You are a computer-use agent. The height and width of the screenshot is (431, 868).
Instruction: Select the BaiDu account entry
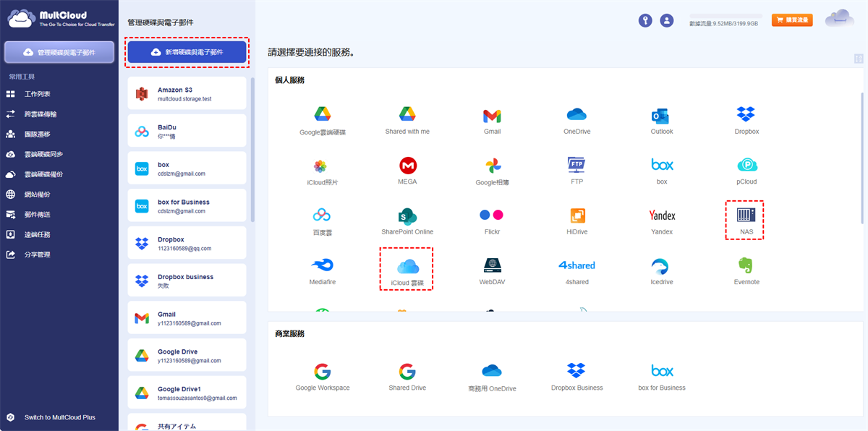point(187,131)
